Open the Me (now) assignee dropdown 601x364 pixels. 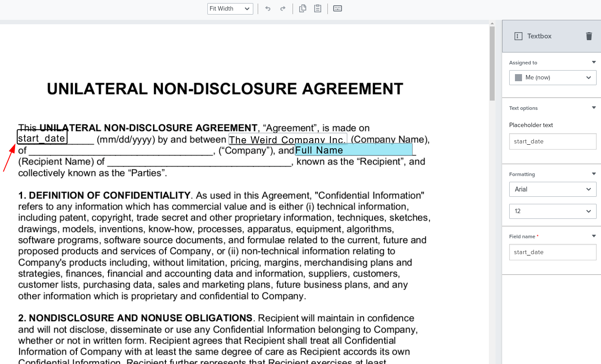click(553, 78)
